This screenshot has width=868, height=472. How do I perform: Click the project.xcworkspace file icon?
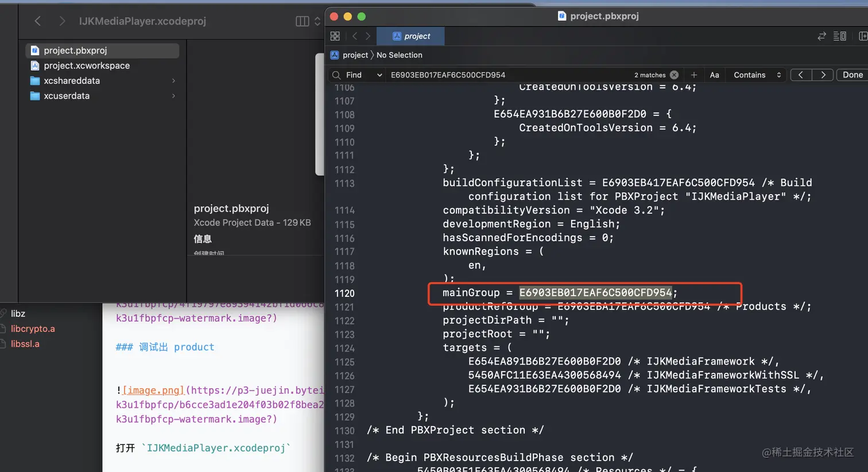coord(35,65)
